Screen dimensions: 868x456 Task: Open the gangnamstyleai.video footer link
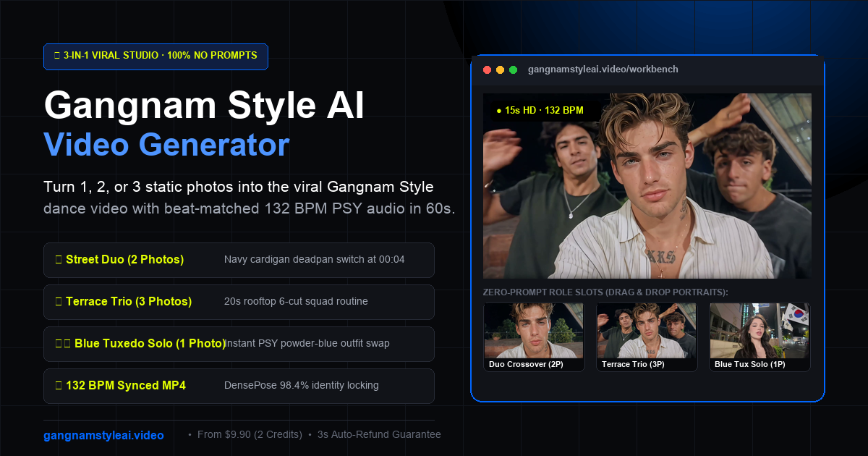(x=103, y=435)
